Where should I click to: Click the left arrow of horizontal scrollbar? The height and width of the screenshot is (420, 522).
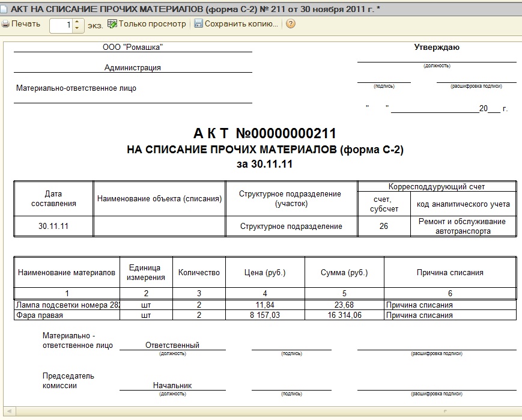pyautogui.click(x=9, y=412)
